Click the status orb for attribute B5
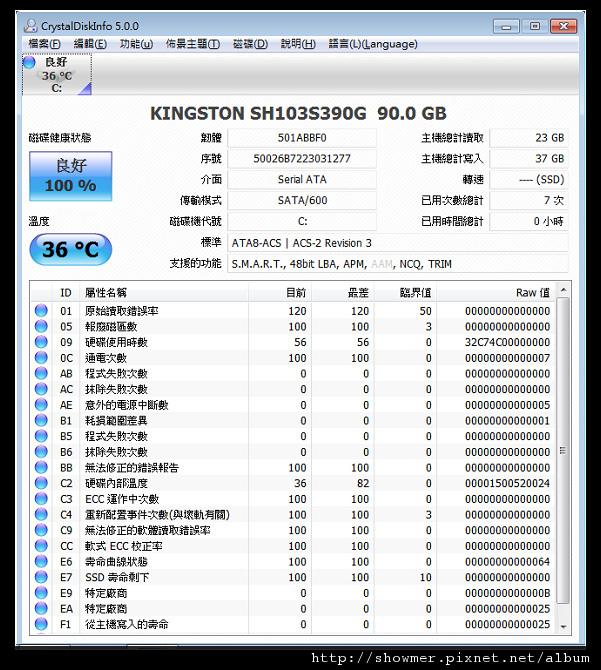Screen dimensions: 601x670 (41, 436)
